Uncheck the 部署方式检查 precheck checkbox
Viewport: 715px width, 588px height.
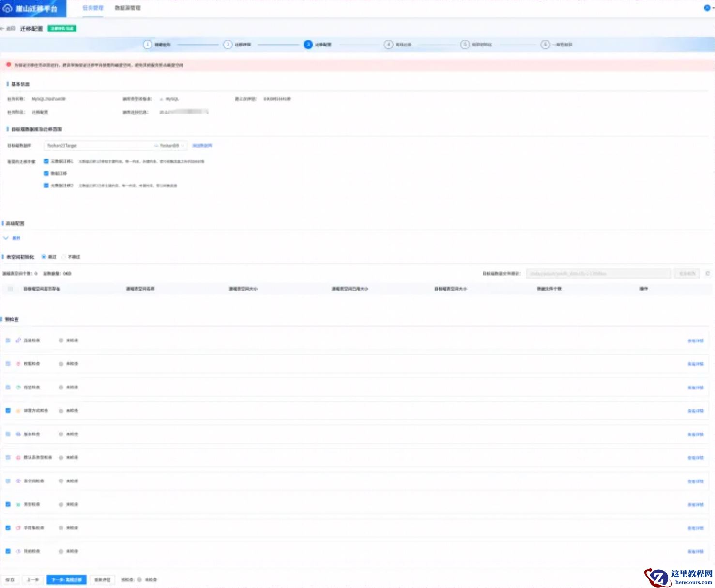point(8,411)
